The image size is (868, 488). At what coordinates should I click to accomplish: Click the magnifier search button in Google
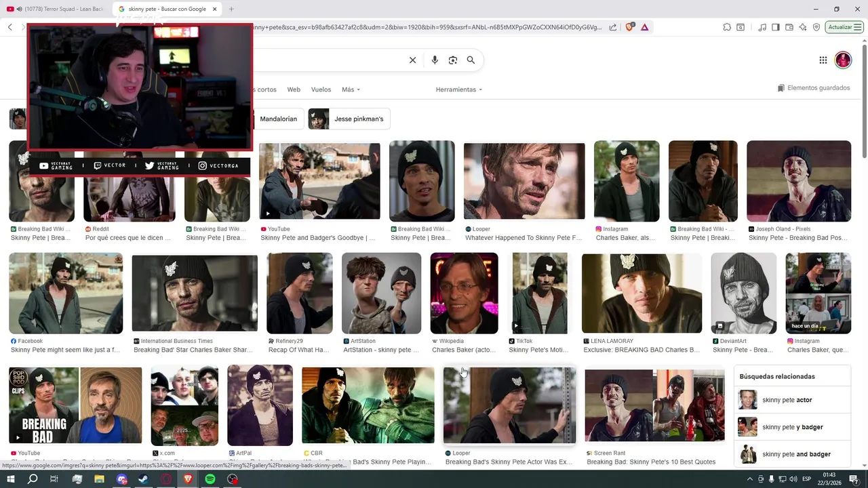point(471,60)
